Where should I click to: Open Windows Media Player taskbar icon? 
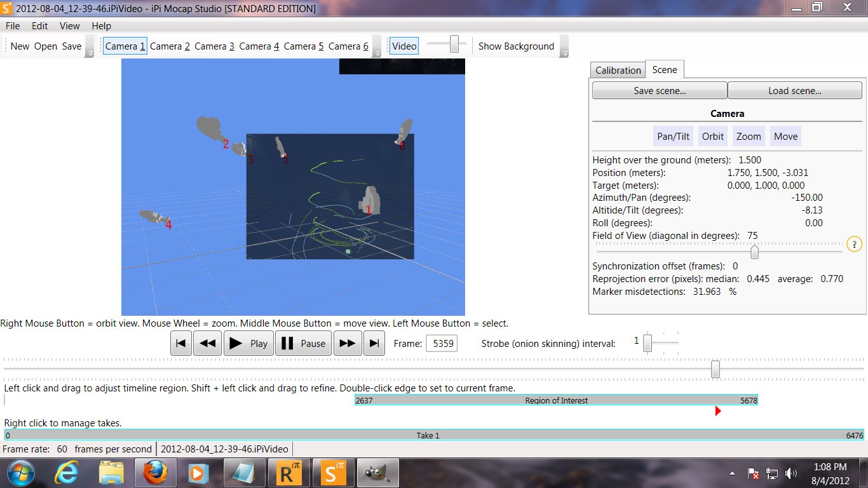[198, 473]
